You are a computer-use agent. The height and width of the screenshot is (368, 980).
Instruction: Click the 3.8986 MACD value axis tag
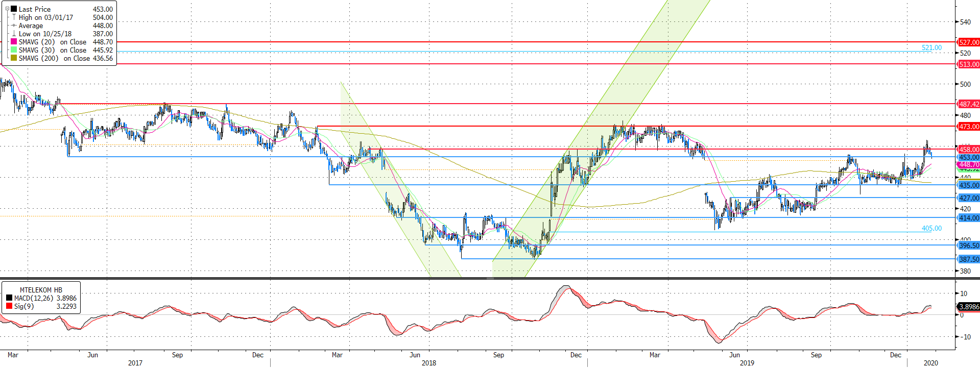point(969,307)
